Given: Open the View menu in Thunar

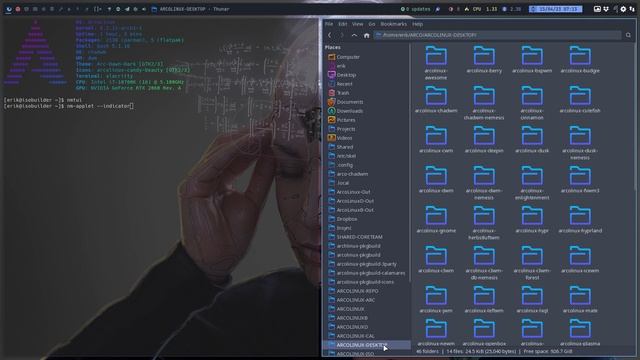Looking at the screenshot, I should [357, 24].
